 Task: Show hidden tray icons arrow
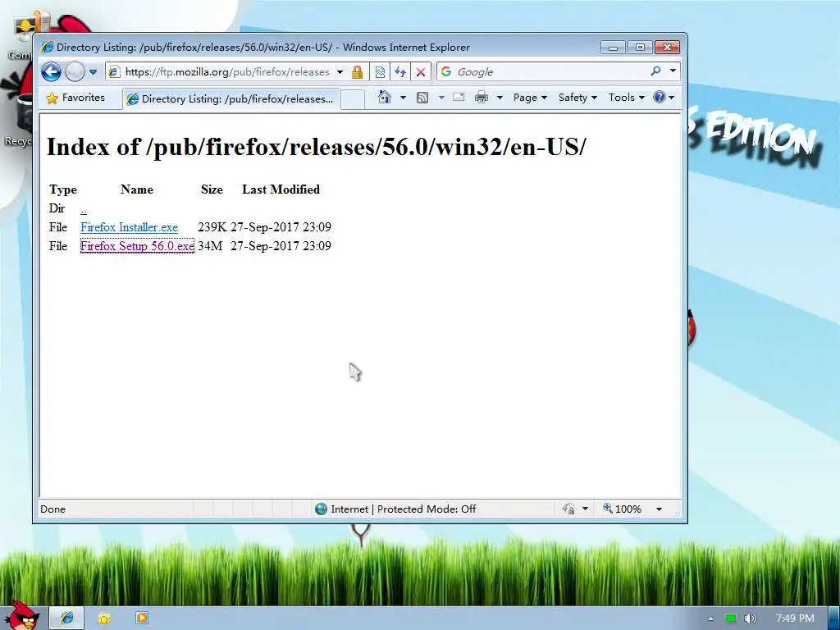point(711,619)
